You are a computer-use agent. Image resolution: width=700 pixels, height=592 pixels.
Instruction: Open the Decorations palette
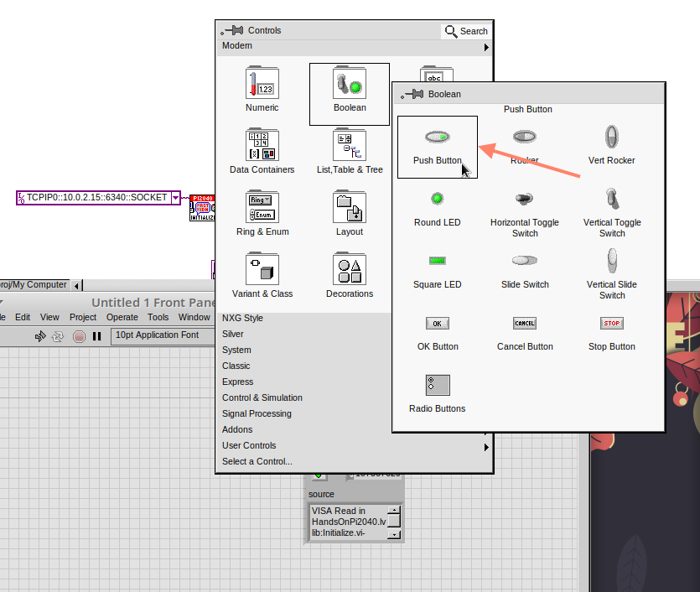pyautogui.click(x=350, y=276)
